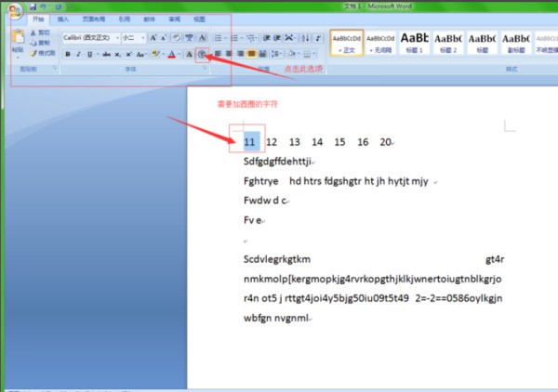558x392 pixels.
Task: Center the paragraph text
Action: [229, 54]
